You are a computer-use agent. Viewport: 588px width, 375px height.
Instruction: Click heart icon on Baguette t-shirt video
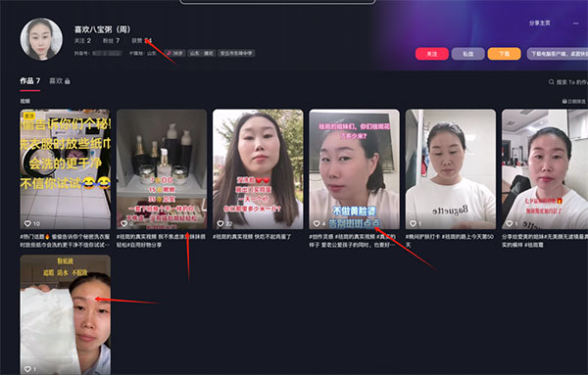pyautogui.click(x=413, y=223)
